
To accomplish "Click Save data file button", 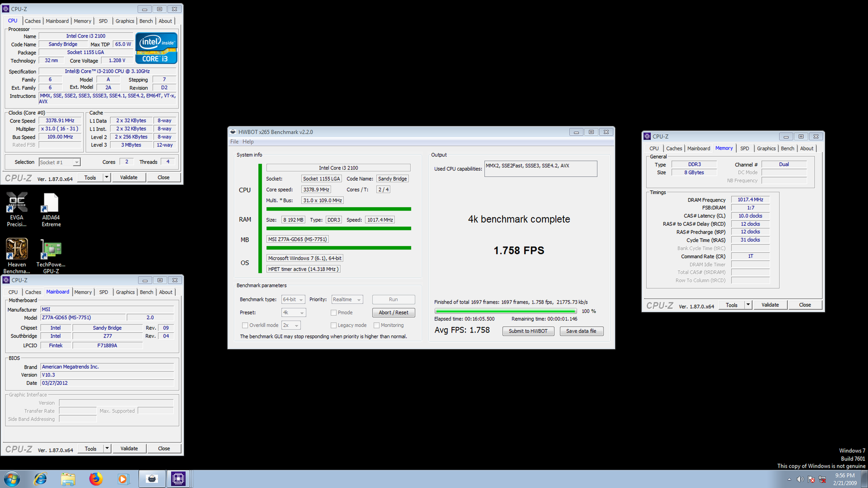I will pos(581,331).
